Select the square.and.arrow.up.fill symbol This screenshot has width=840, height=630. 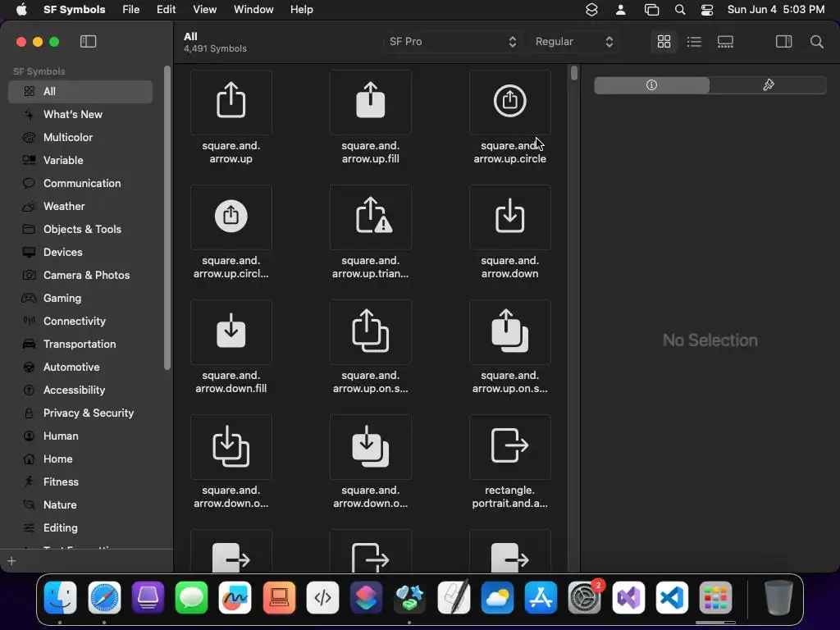(x=370, y=103)
